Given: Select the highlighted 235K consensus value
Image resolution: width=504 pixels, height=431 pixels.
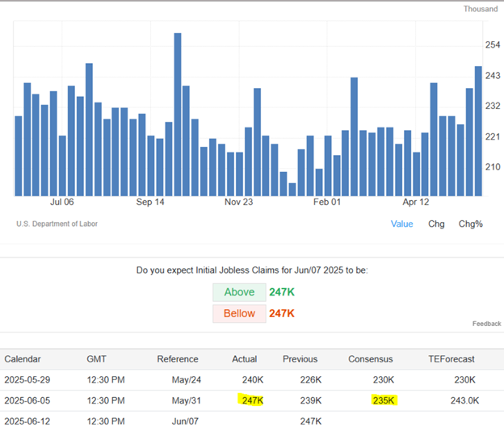Looking at the screenshot, I should [x=383, y=400].
